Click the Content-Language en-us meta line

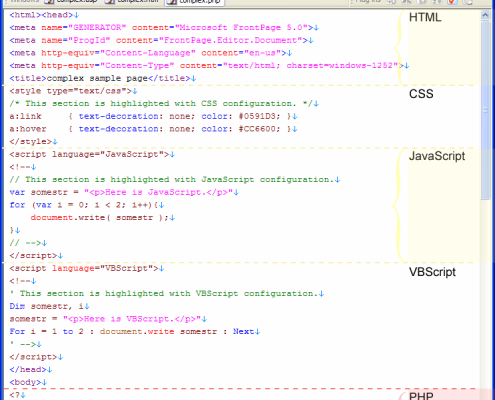[151, 53]
